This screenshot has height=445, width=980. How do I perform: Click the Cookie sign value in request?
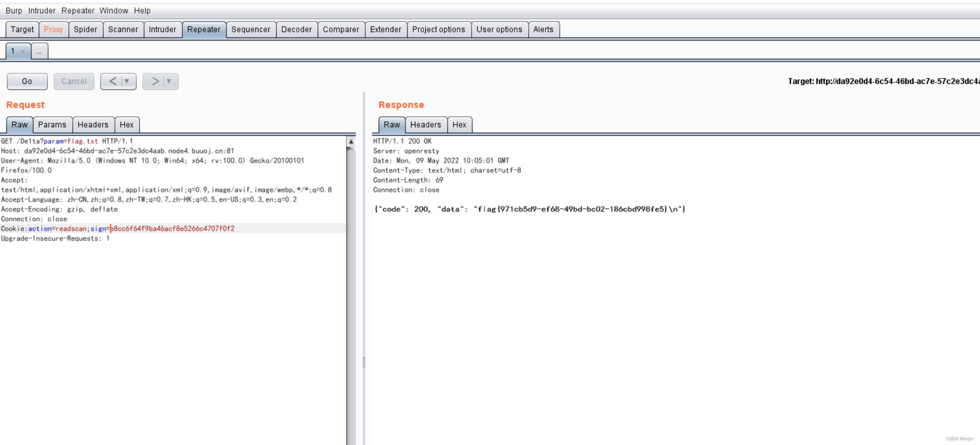tap(173, 229)
